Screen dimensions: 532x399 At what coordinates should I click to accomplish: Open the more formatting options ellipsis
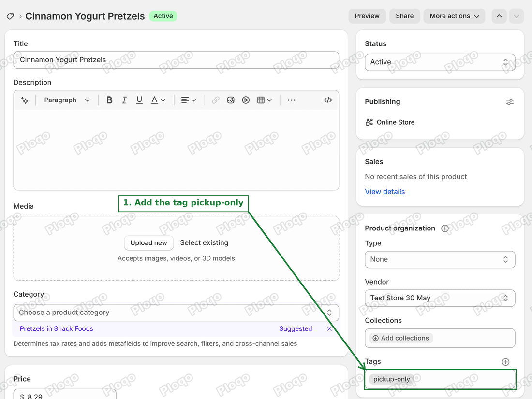(292, 100)
